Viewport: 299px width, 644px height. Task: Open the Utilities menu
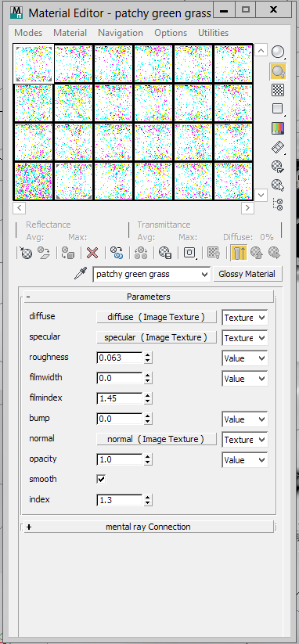pyautogui.click(x=213, y=33)
